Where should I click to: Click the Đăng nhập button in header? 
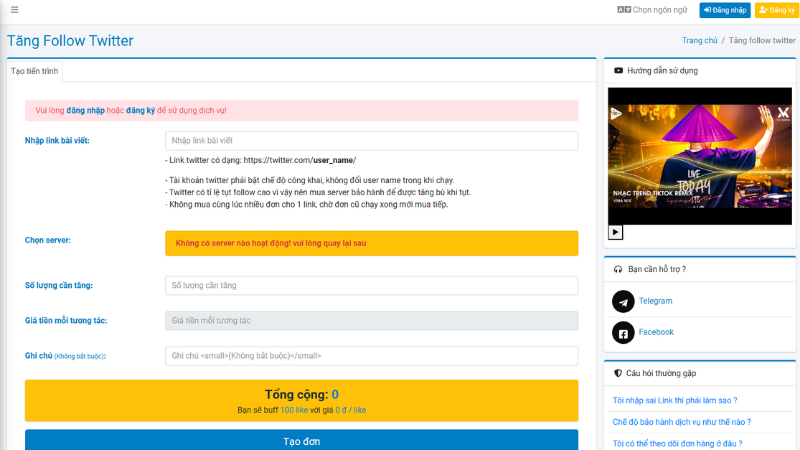(724, 10)
